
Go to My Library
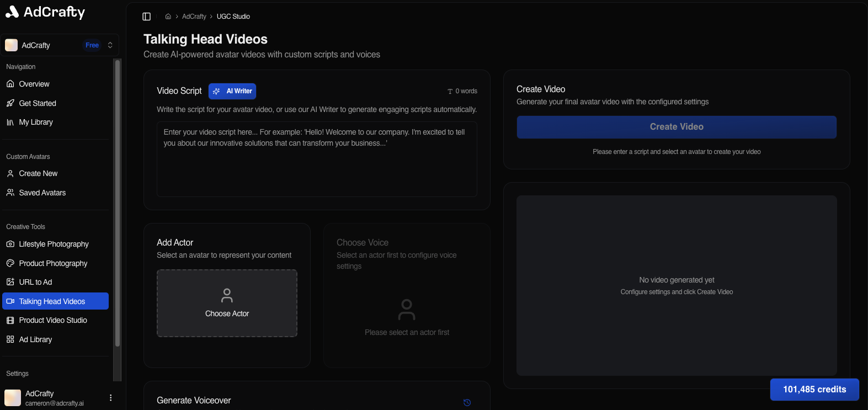pos(55,122)
